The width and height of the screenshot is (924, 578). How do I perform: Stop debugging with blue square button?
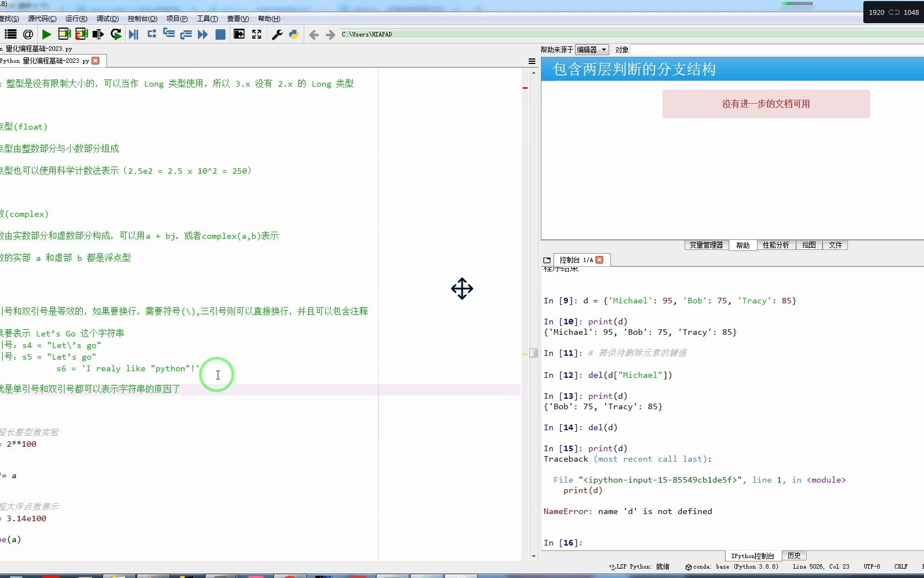point(220,34)
